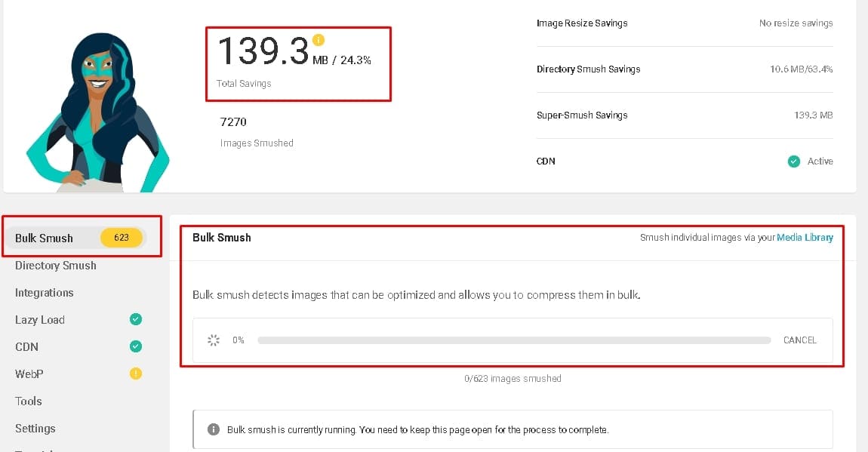Click the 623 badge on Bulk Smush
The image size is (868, 452).
tap(122, 238)
